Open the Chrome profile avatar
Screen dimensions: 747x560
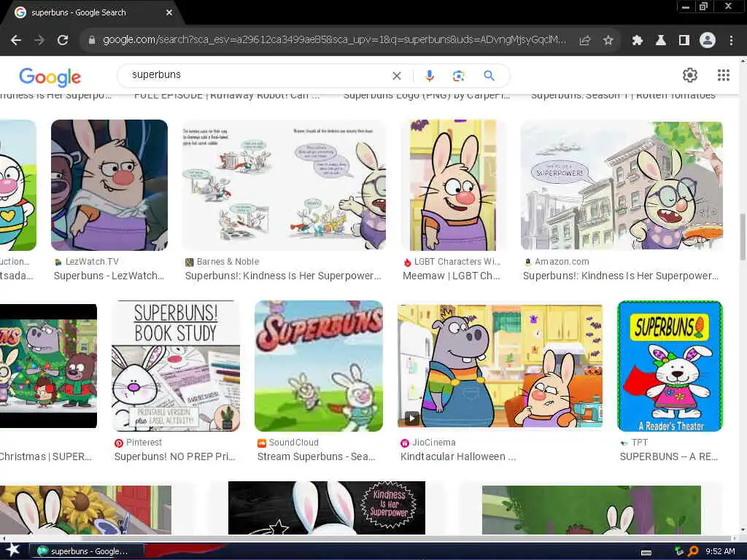[x=708, y=41]
